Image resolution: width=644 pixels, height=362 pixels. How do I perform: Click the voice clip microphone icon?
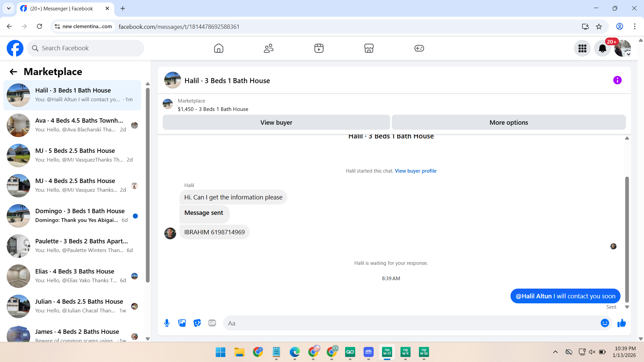coord(167,323)
